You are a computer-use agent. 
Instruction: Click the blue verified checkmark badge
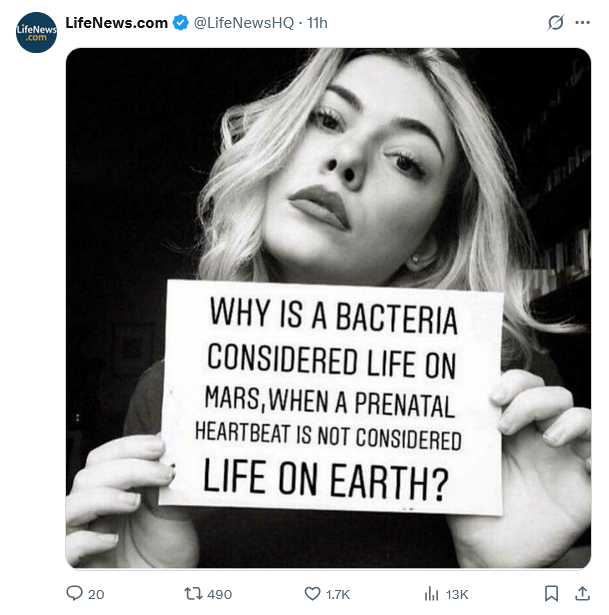pyautogui.click(x=180, y=22)
